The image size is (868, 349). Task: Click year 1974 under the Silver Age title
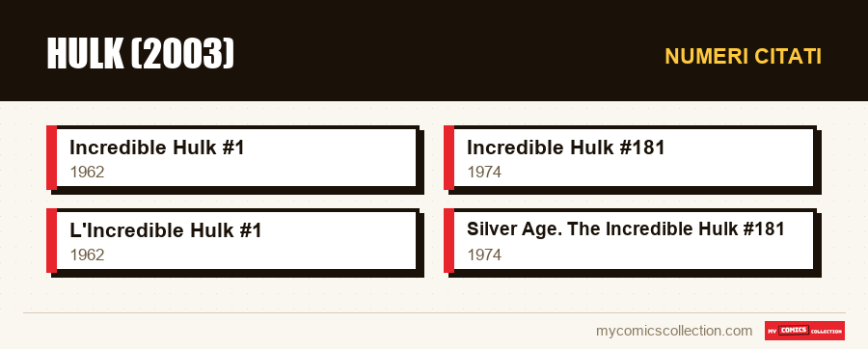click(x=484, y=255)
